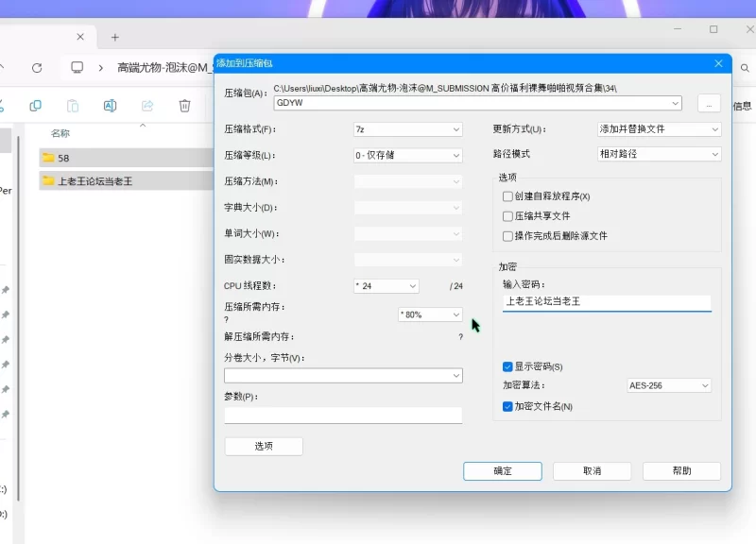
Task: Open 加密算法 dropdown showing AES-256
Action: click(669, 385)
